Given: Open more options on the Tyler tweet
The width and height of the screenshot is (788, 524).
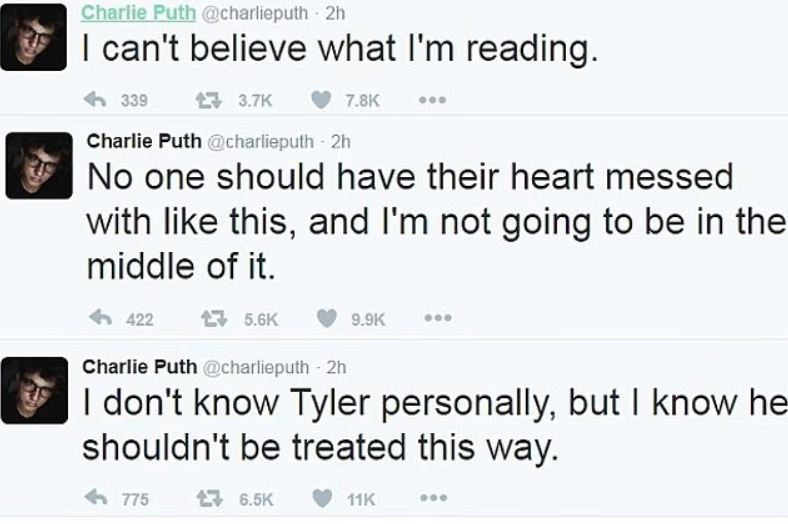Looking at the screenshot, I should pyautogui.click(x=433, y=497).
